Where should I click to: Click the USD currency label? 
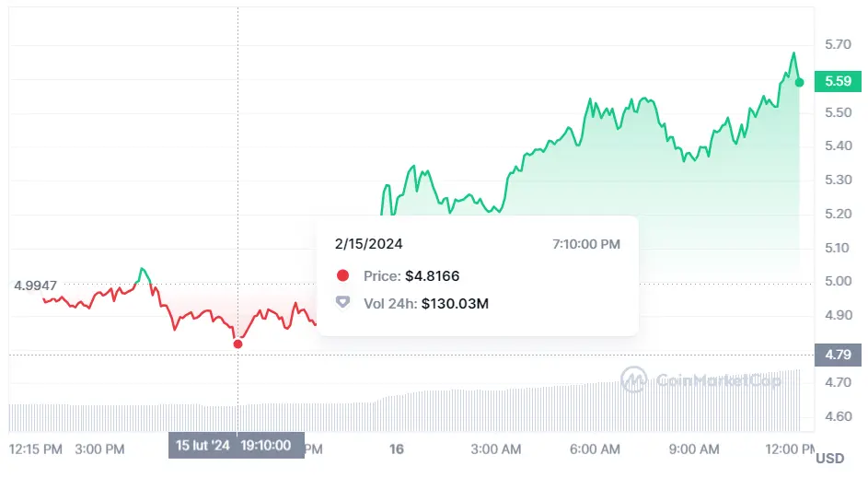[830, 458]
